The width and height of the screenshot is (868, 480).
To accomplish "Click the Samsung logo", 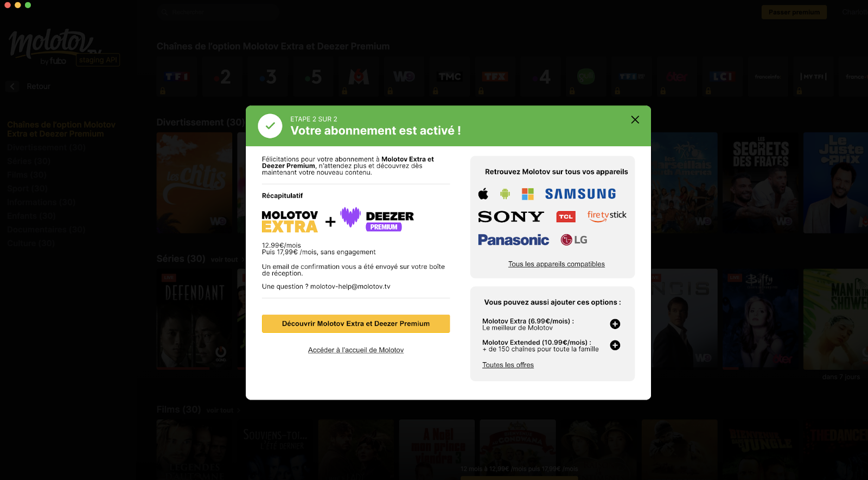I will pos(580,194).
